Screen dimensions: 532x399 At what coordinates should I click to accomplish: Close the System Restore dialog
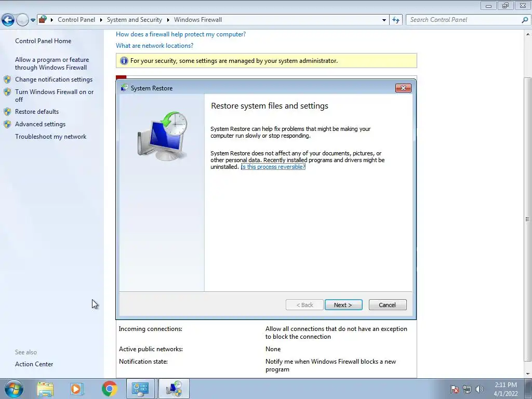tap(403, 88)
